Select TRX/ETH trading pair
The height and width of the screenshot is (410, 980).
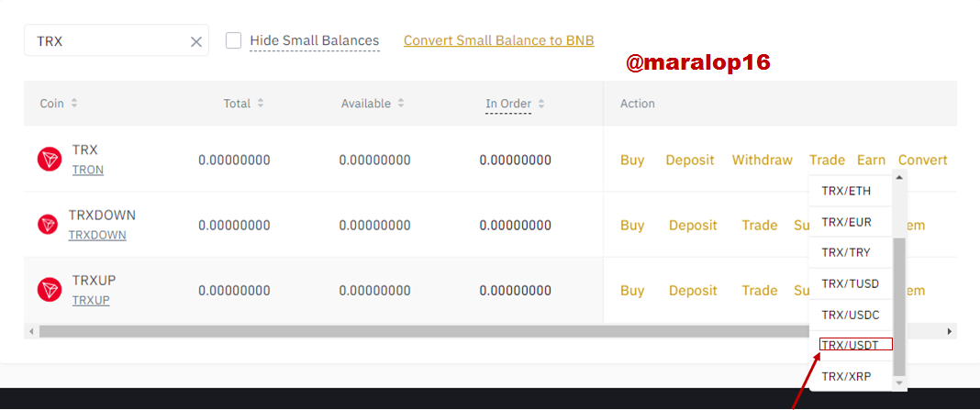[850, 191]
